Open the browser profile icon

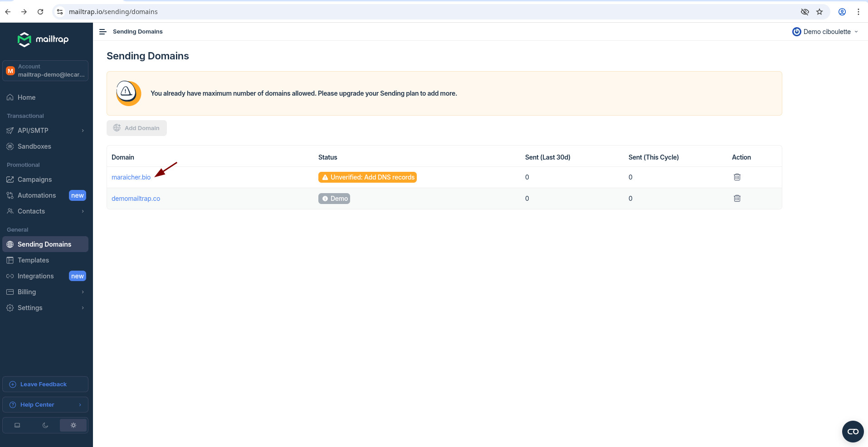click(842, 12)
